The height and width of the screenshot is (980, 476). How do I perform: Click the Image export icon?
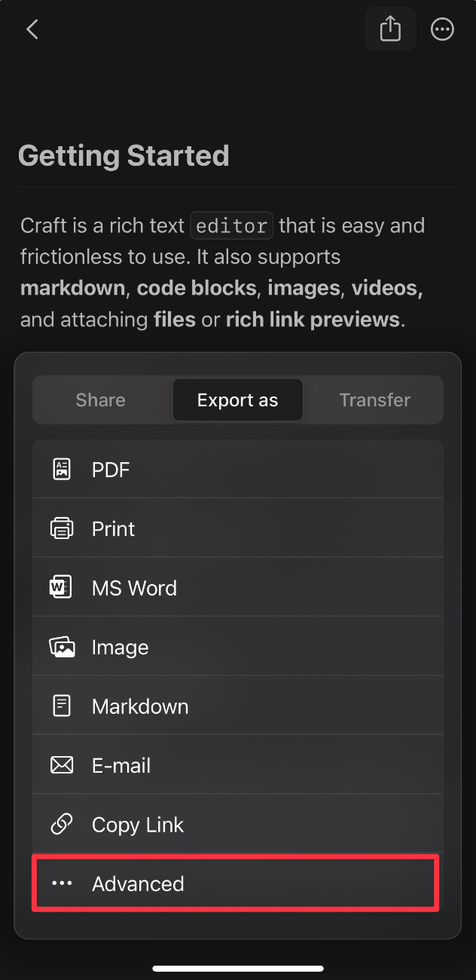[x=62, y=647]
